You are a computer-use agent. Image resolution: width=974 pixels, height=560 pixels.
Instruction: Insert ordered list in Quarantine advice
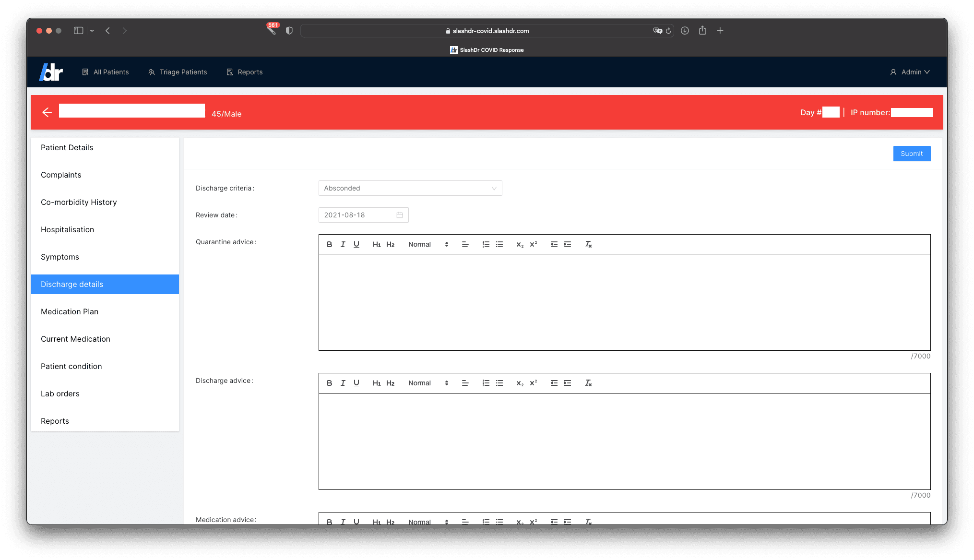point(486,244)
